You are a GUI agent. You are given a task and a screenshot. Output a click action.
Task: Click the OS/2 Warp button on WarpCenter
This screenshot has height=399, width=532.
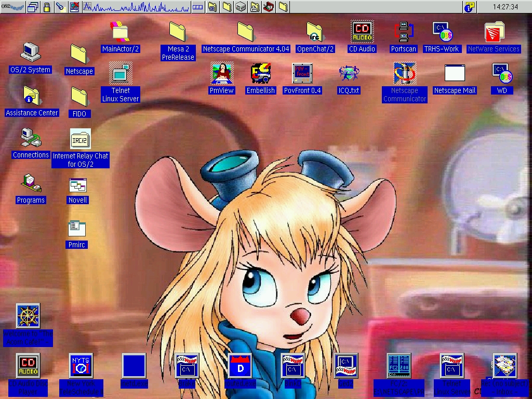tap(12, 7)
